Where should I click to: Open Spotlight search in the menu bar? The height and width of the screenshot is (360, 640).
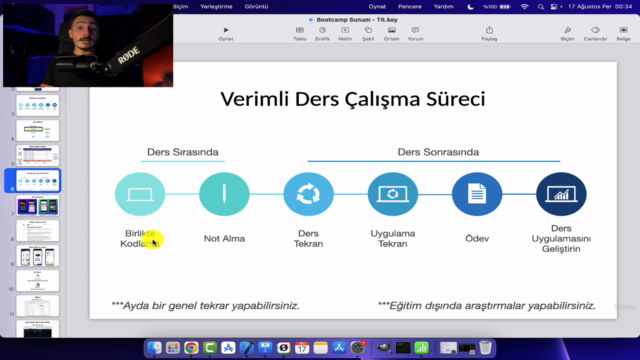coord(540,7)
